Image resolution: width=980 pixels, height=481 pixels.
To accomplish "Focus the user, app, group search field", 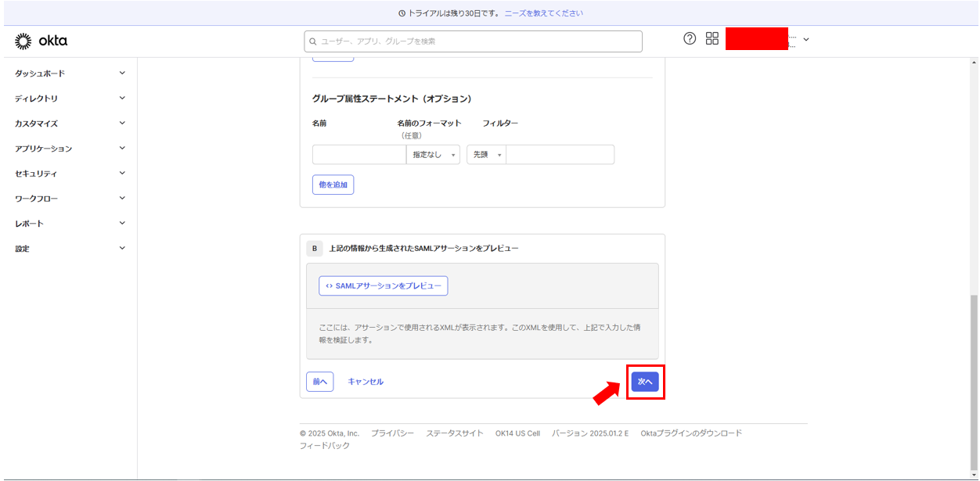I will click(x=474, y=41).
